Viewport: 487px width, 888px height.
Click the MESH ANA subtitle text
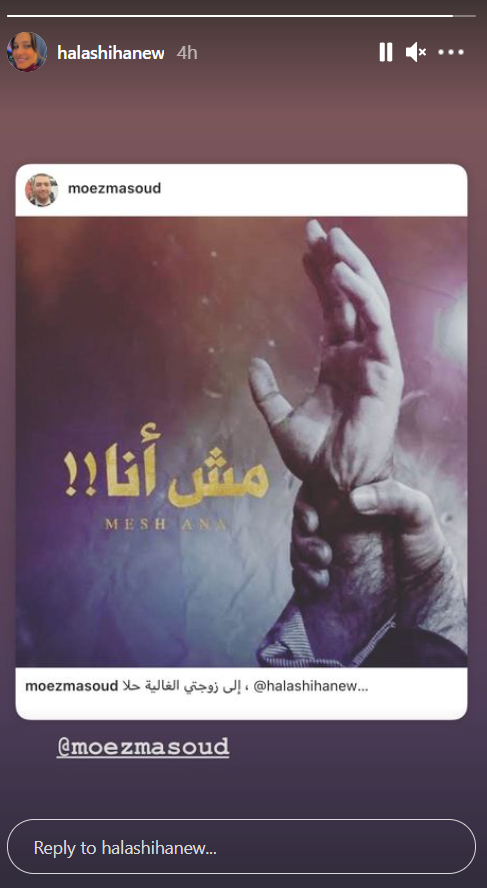click(x=166, y=525)
